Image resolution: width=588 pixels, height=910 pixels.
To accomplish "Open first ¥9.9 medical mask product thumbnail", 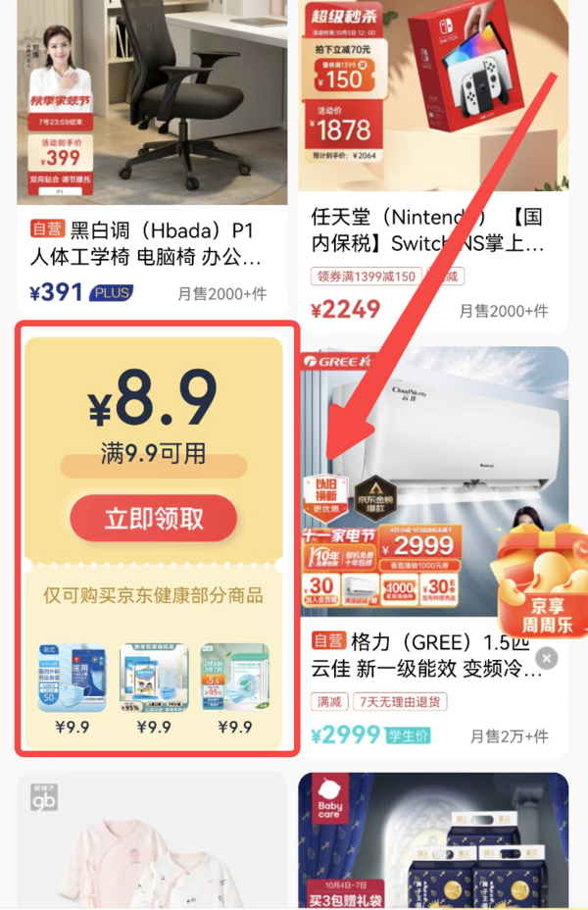I will 73,678.
